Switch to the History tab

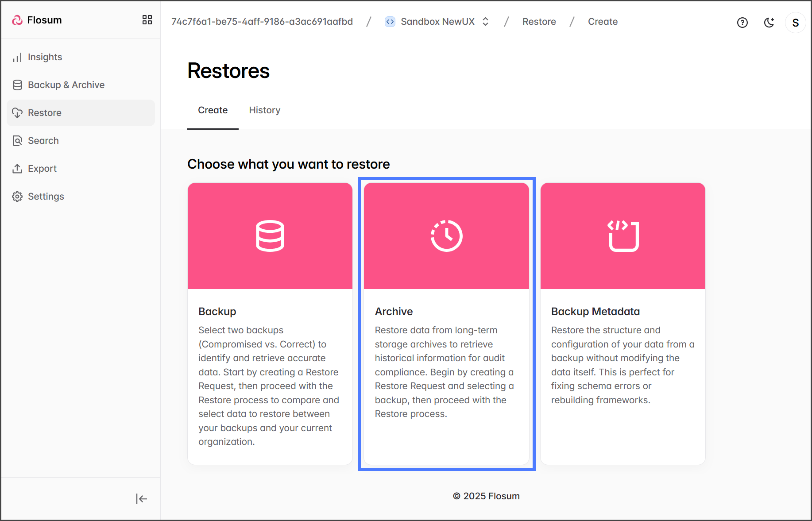tap(264, 110)
